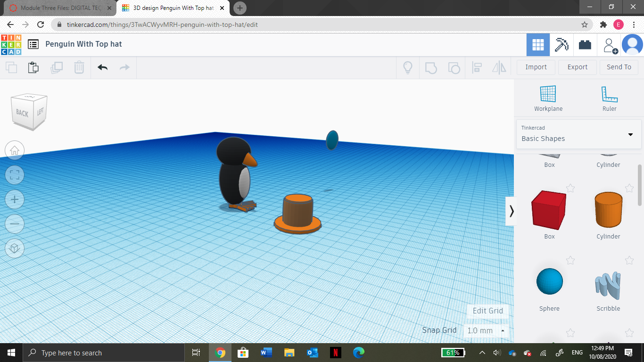Open the designs list icon beside the title
This screenshot has height=362, width=644.
(x=33, y=44)
